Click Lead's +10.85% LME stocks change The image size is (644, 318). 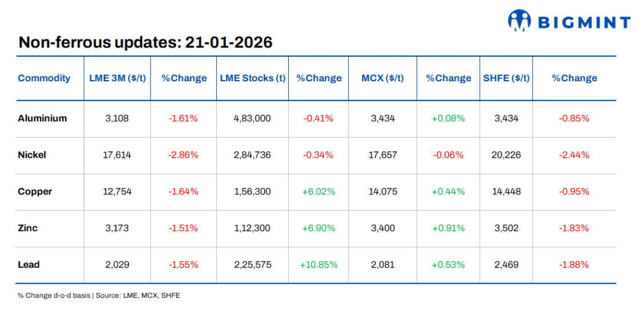pos(319,265)
